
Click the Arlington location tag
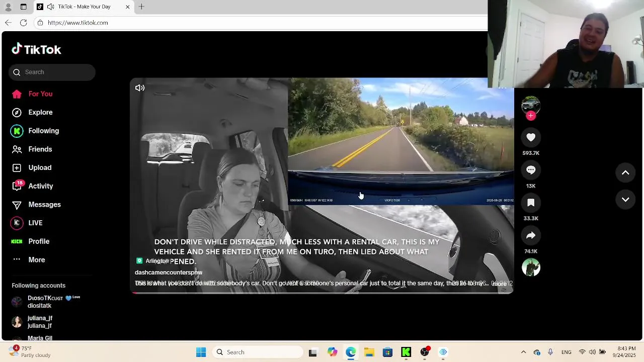153,261
